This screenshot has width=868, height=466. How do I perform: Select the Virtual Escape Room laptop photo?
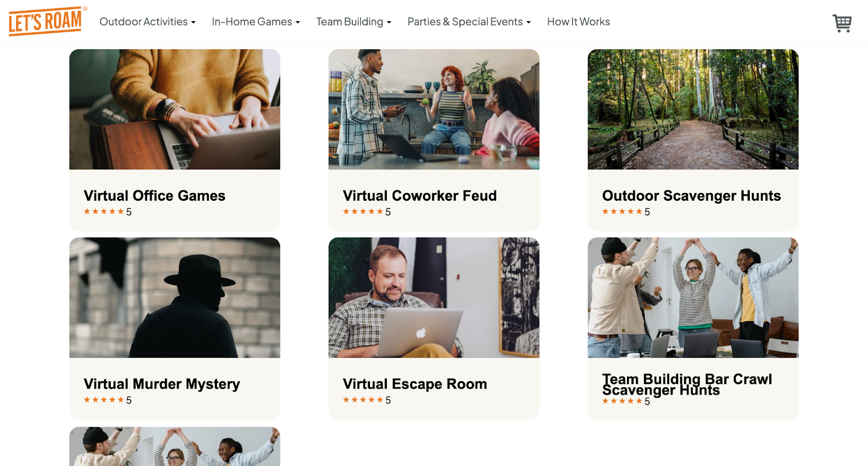(x=434, y=298)
